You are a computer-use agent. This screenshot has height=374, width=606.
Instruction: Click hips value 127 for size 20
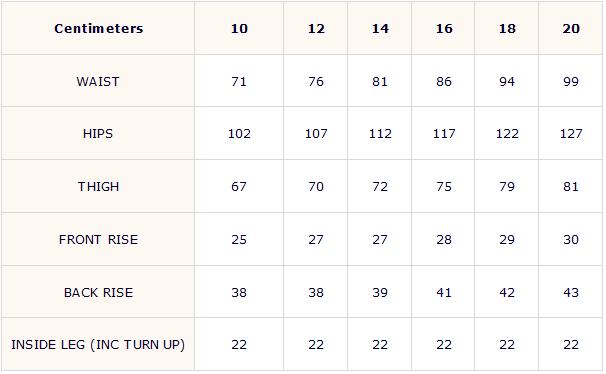coord(571,134)
